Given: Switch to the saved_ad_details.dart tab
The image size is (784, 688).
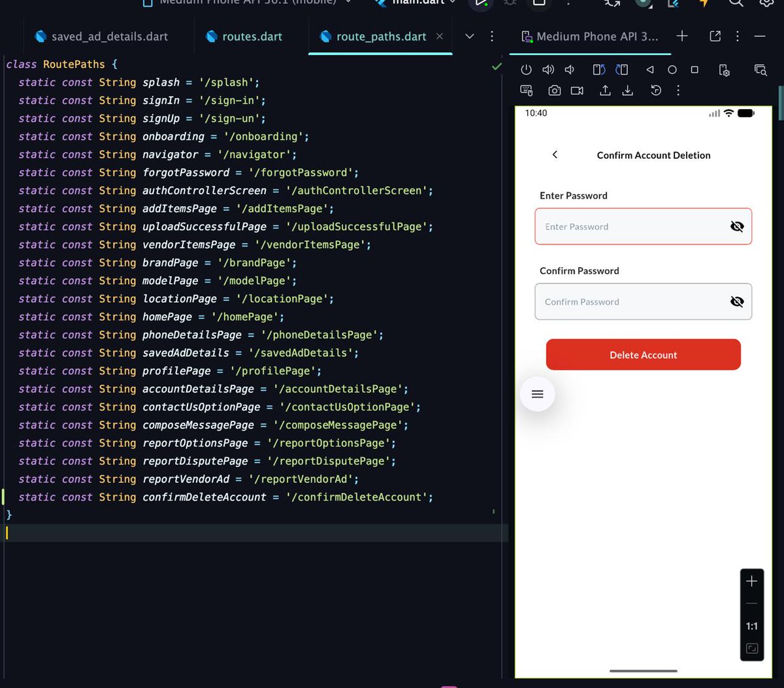Looking at the screenshot, I should pyautogui.click(x=108, y=37).
